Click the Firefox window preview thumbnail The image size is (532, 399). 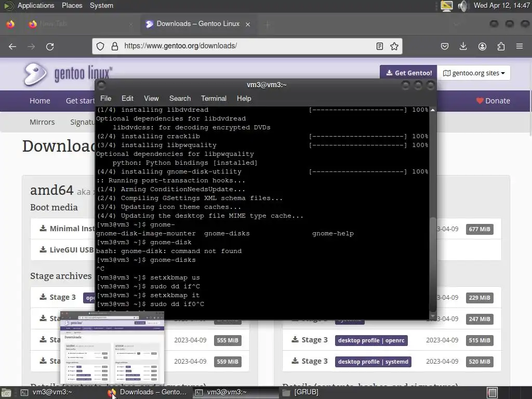pyautogui.click(x=112, y=347)
